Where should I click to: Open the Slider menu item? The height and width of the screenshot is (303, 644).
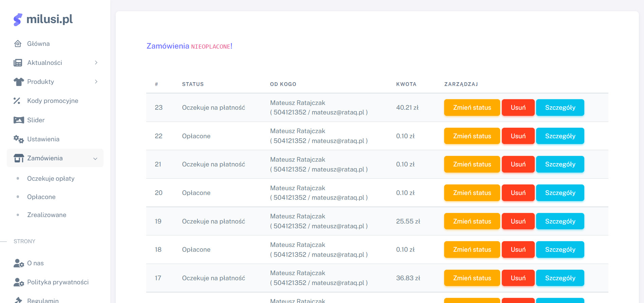click(55, 120)
